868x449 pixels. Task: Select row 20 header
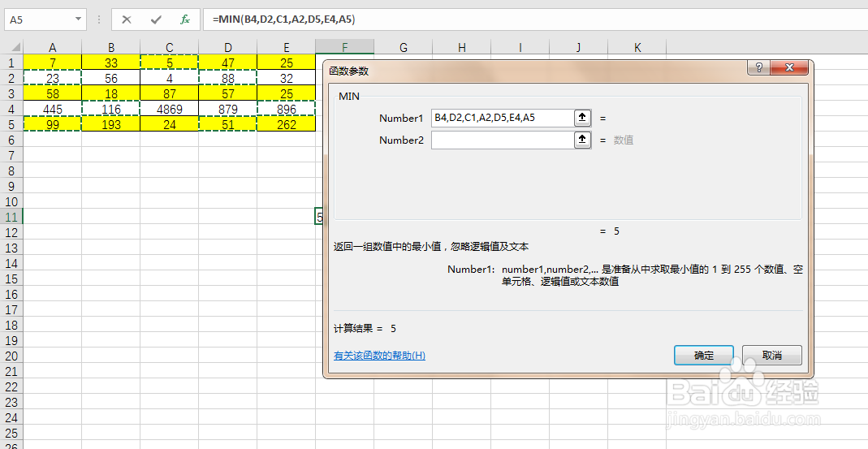coord(11,356)
